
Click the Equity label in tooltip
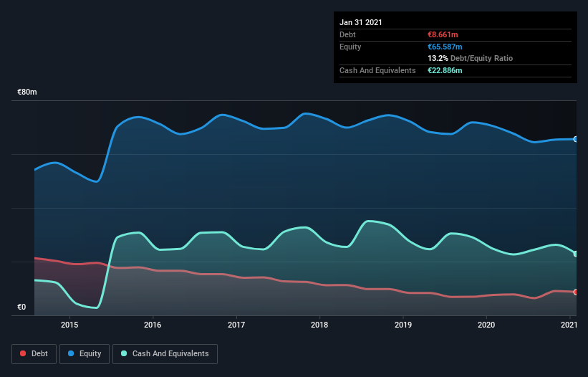coord(350,47)
